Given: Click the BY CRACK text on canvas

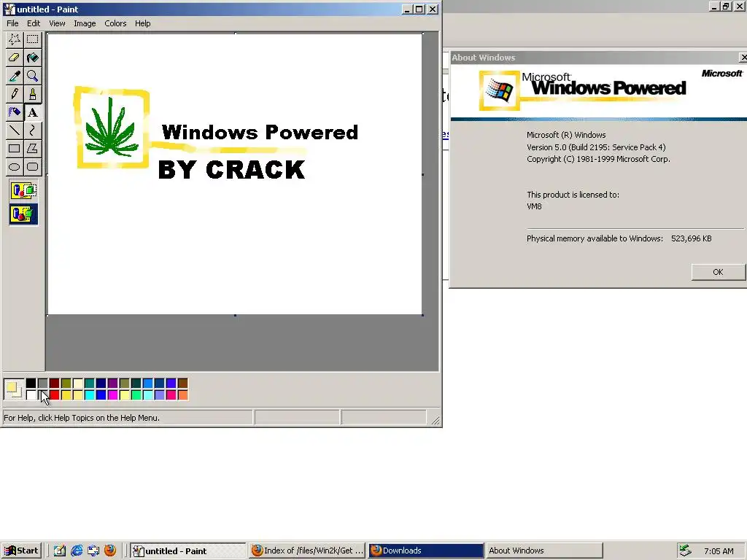Looking at the screenshot, I should 231,169.
